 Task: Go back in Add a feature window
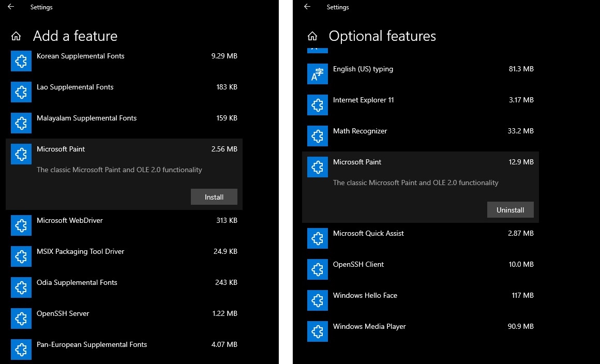(11, 7)
